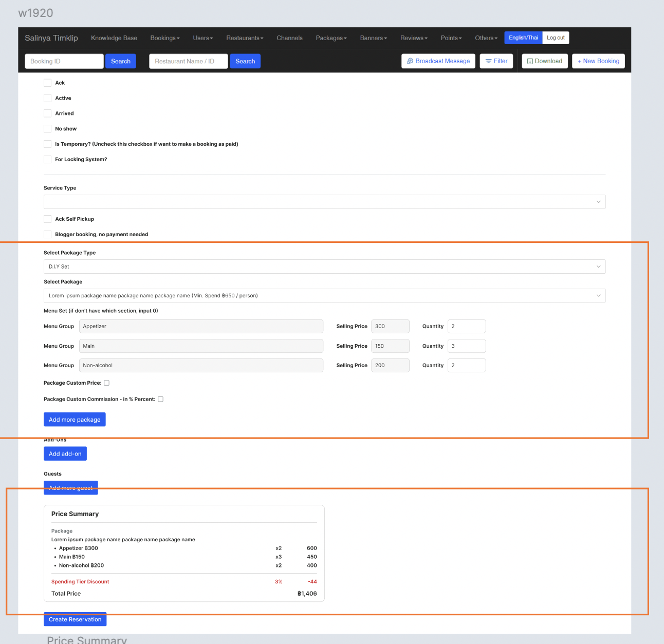This screenshot has width=664, height=644.
Task: Click Add more package button
Action: (x=75, y=420)
